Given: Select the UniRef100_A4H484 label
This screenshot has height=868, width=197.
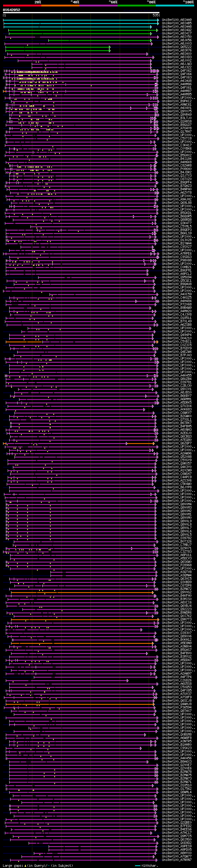Looking at the screenshot, I should (177, 301).
